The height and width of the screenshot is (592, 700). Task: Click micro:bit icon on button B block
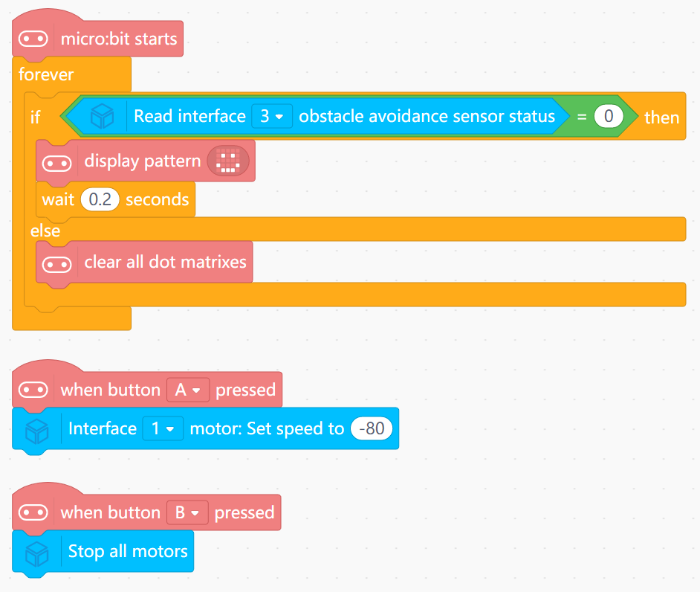point(33,512)
